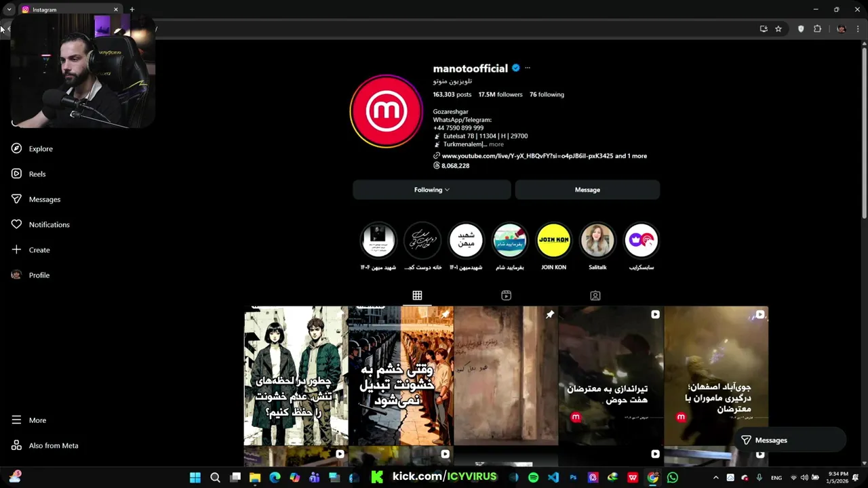Open post 'وقتی خشم به خشونت تبدیل نمی‌شود'

pyautogui.click(x=401, y=375)
